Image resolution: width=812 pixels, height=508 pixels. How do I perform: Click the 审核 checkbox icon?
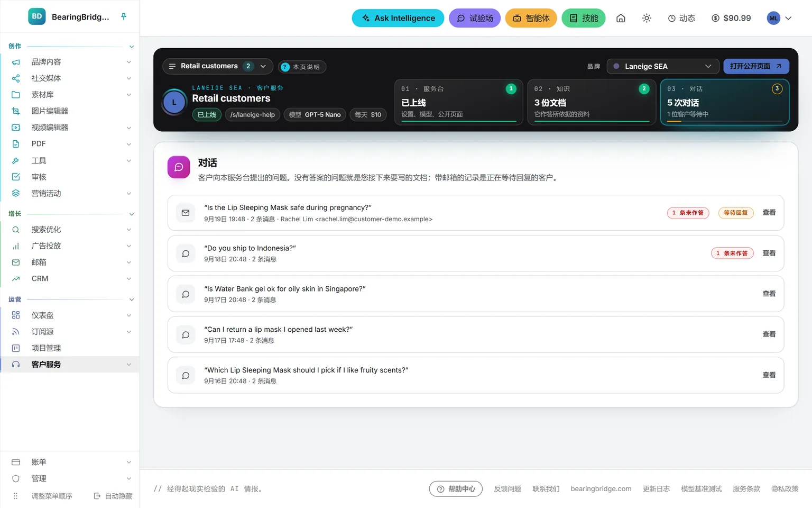click(16, 177)
